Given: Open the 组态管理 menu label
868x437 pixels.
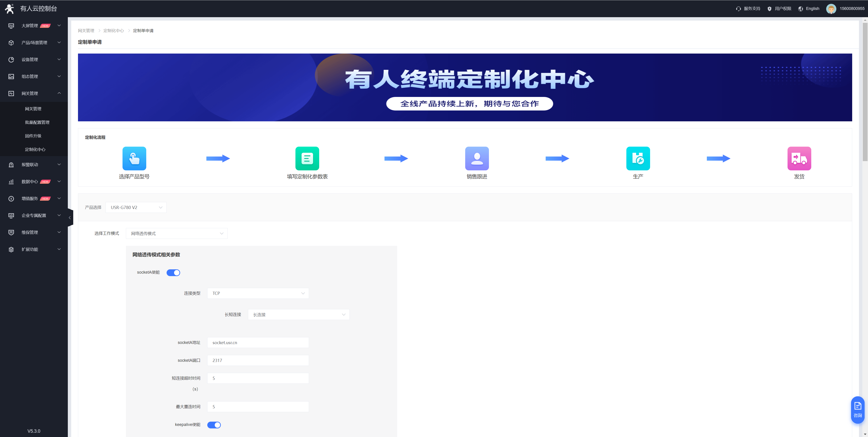Looking at the screenshot, I should 30,76.
